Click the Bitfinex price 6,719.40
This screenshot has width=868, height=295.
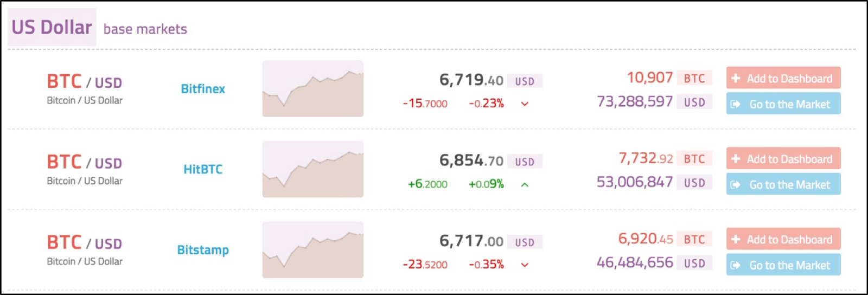pyautogui.click(x=471, y=80)
